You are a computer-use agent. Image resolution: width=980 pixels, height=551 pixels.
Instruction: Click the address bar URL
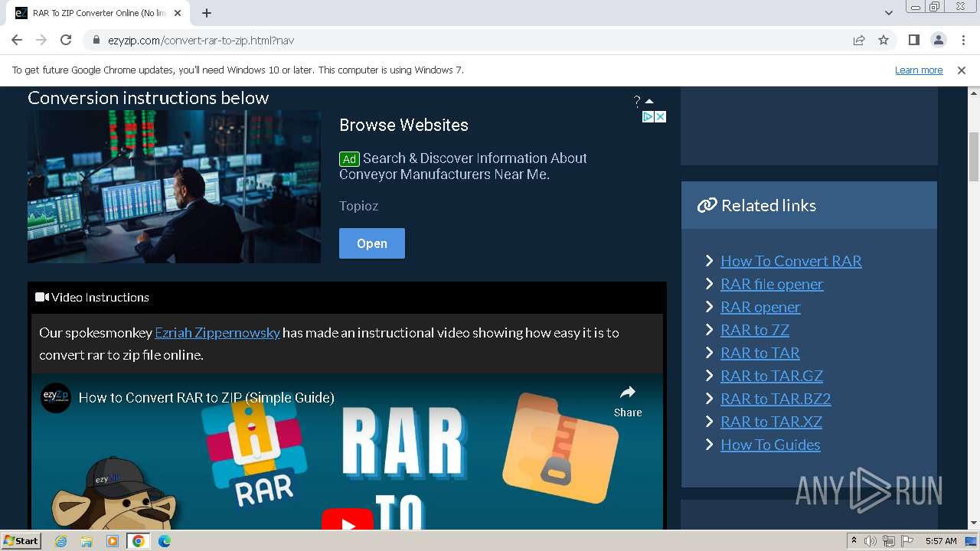201,41
